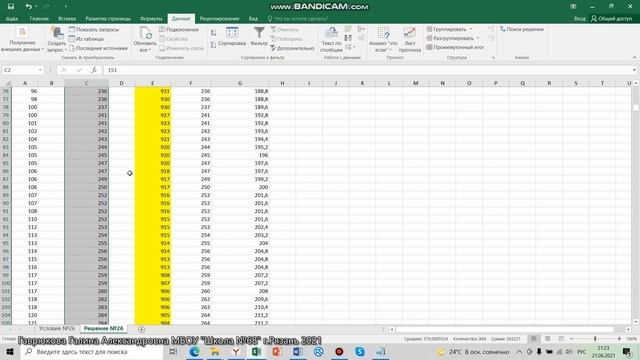
Task: Select column E header
Action: point(153,83)
